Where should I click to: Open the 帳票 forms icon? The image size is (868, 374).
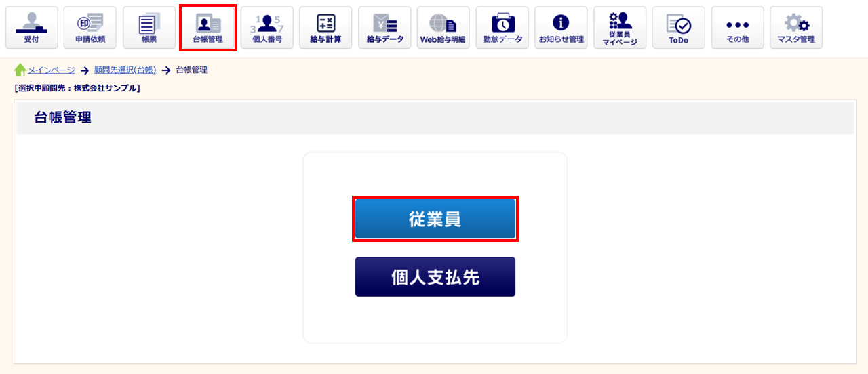[149, 28]
